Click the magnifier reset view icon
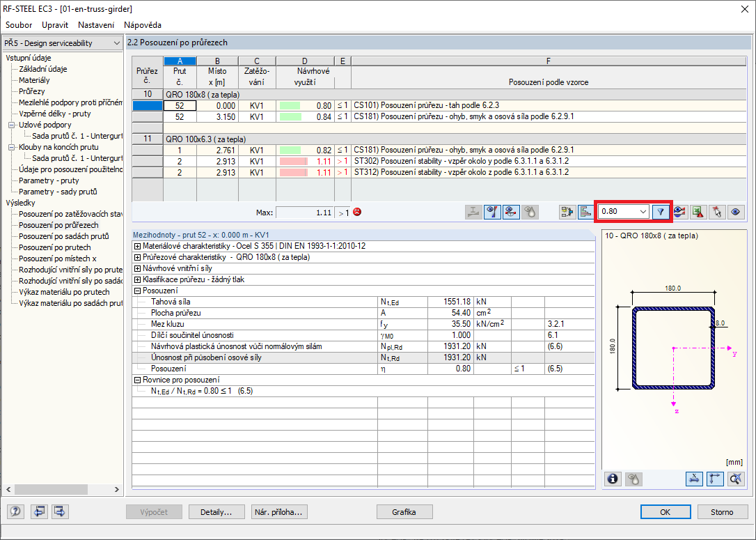Viewport: 756px width, 540px height. coord(736,479)
